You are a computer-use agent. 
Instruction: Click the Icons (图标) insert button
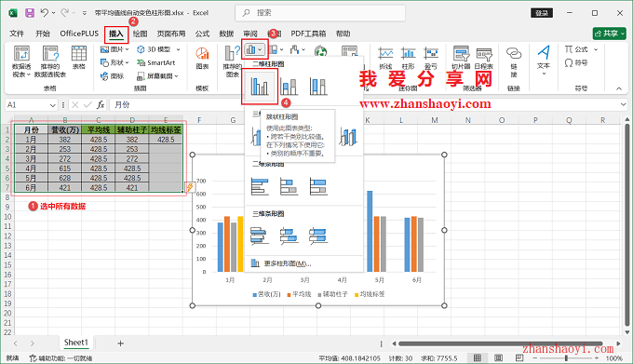[113, 75]
